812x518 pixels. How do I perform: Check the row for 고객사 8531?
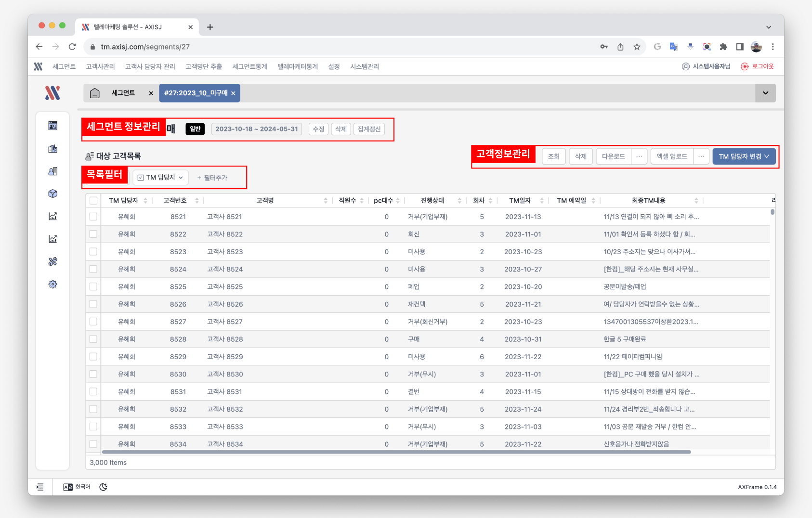point(93,391)
